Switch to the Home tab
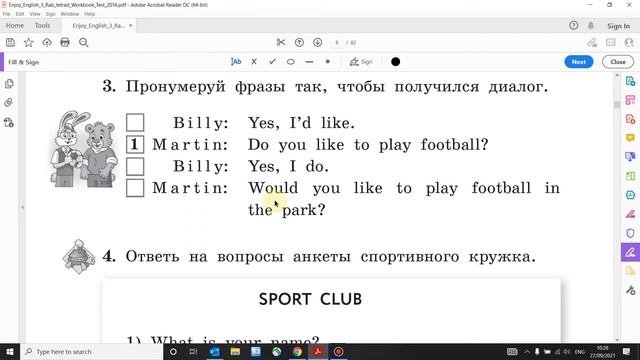The height and width of the screenshot is (360, 640). (15, 25)
